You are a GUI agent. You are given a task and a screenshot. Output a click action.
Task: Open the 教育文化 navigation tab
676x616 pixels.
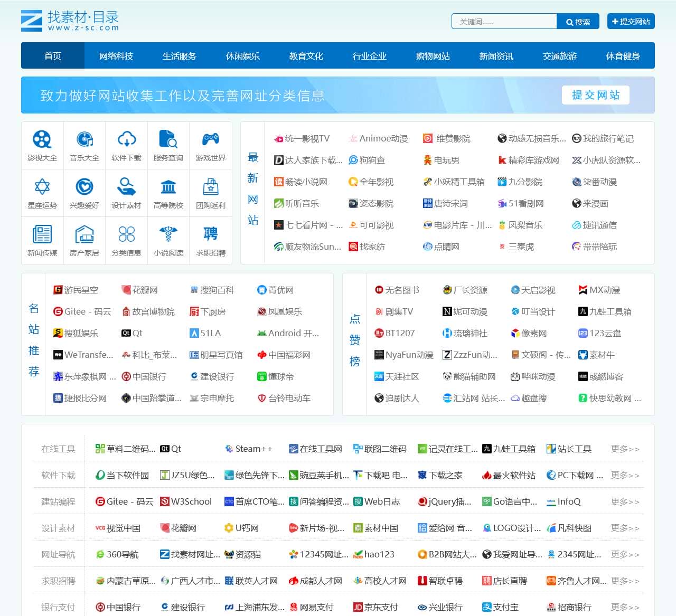(x=306, y=56)
